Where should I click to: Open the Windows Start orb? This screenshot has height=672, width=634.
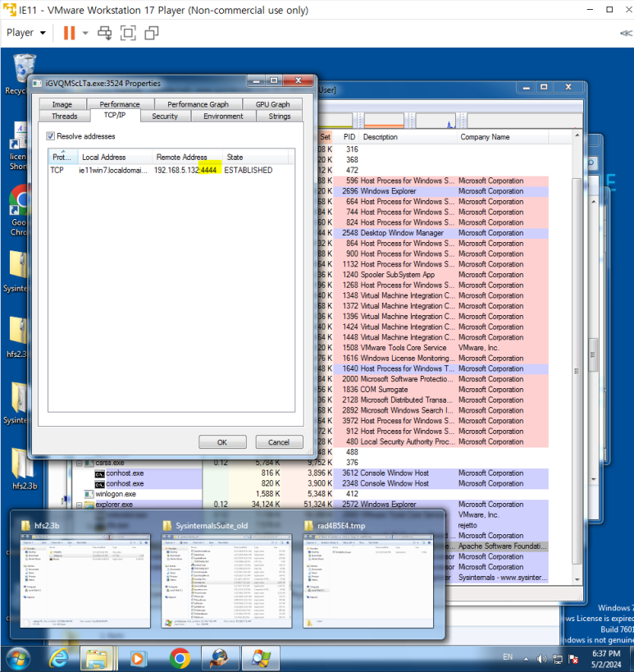click(17, 659)
